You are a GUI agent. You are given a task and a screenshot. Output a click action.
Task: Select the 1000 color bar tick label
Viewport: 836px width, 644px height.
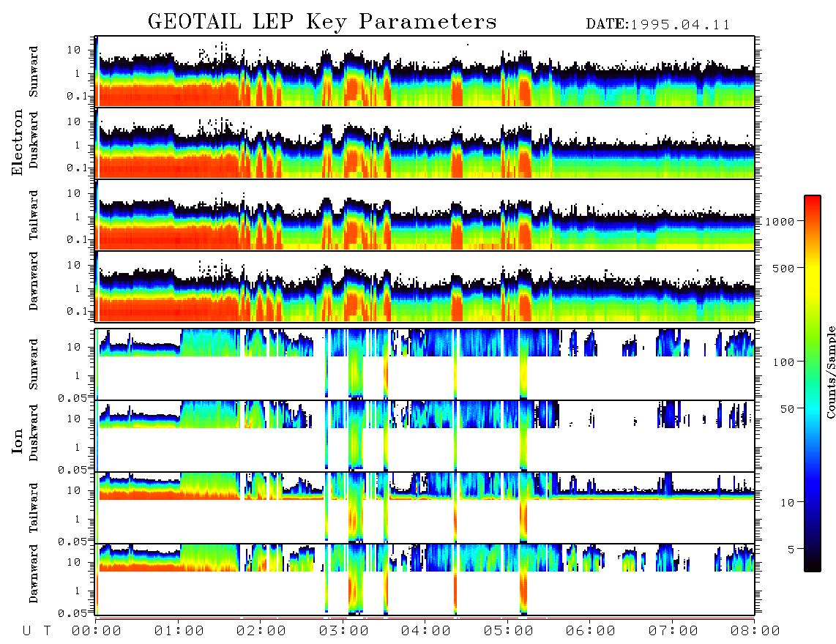780,221
